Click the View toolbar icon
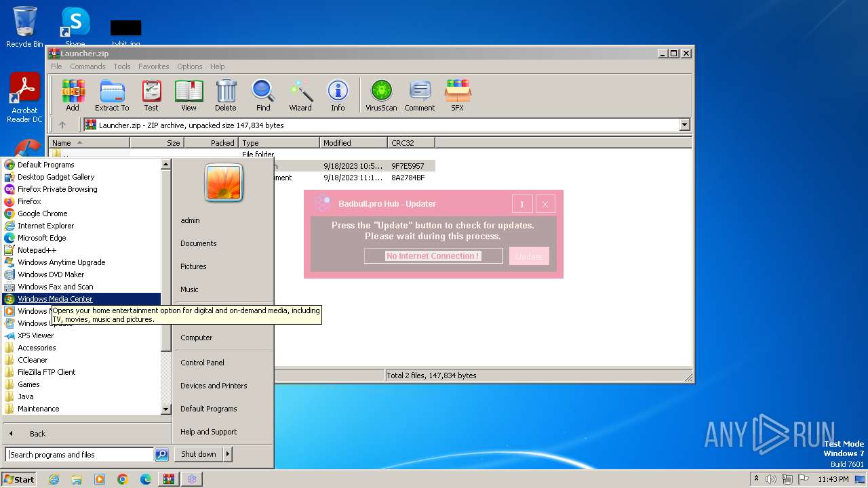This screenshot has width=868, height=488. [x=189, y=96]
